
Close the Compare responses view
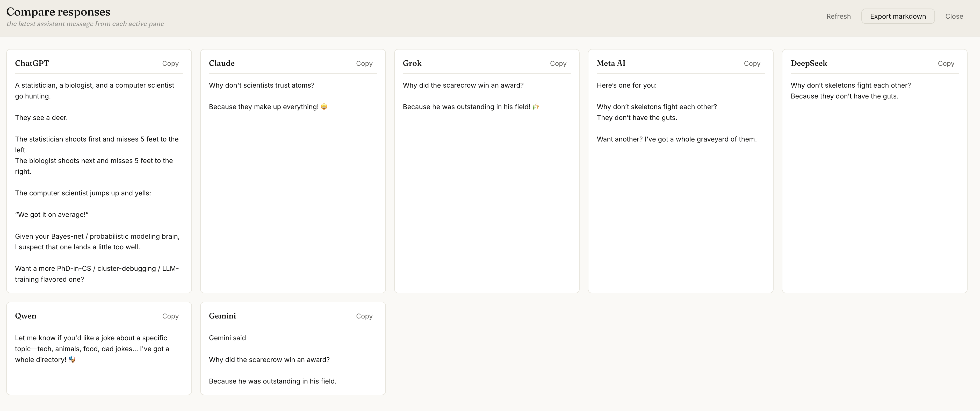pos(954,16)
